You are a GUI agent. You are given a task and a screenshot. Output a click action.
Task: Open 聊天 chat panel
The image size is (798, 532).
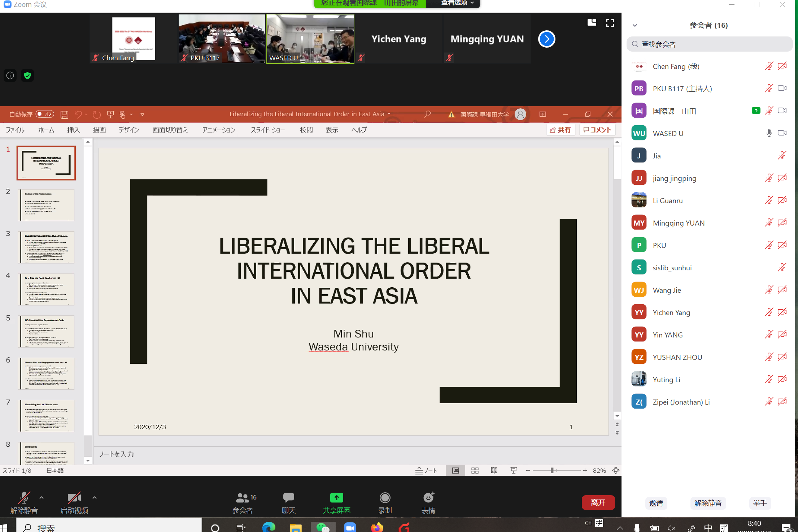288,498
